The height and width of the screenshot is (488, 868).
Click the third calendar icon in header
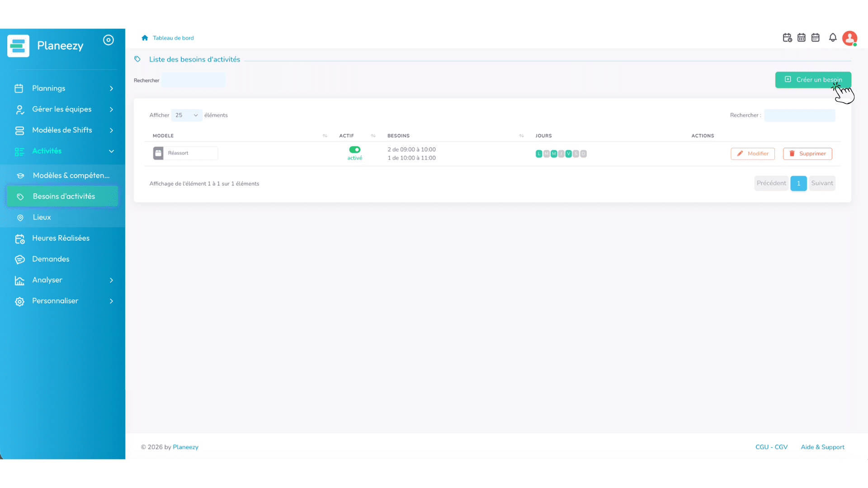coord(816,38)
